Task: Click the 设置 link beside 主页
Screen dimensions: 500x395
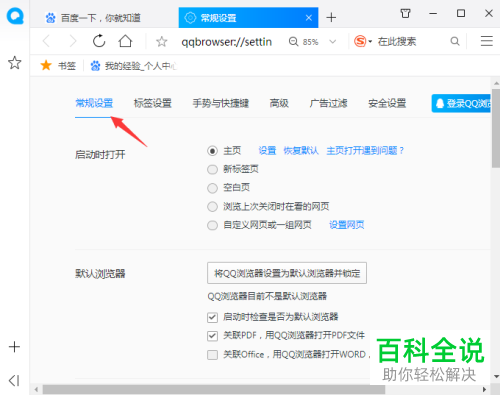Action: pyautogui.click(x=267, y=151)
